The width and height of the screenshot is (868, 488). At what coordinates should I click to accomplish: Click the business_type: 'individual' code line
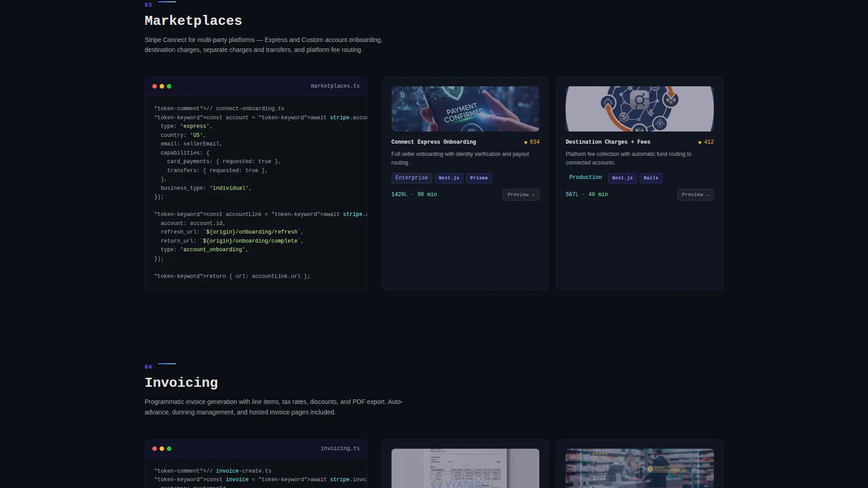point(206,188)
